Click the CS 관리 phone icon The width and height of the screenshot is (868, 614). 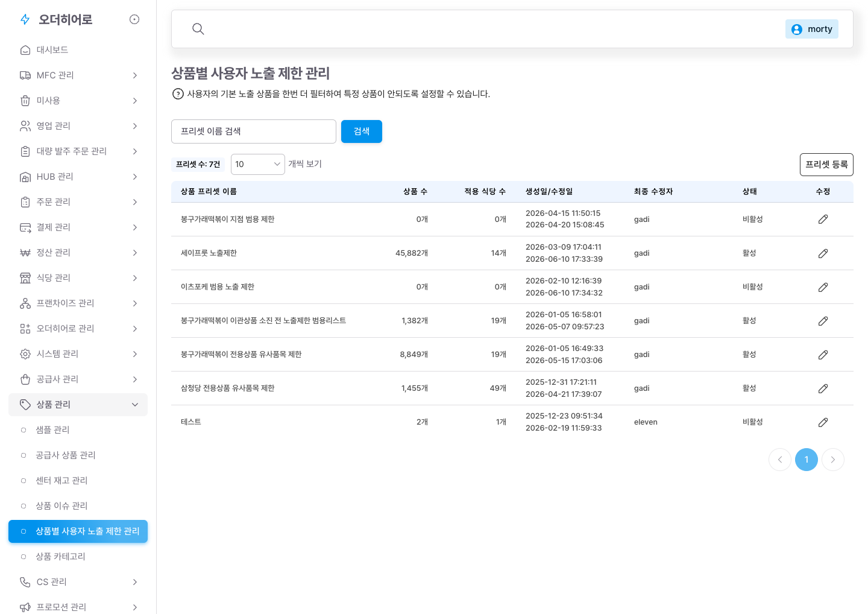[25, 582]
